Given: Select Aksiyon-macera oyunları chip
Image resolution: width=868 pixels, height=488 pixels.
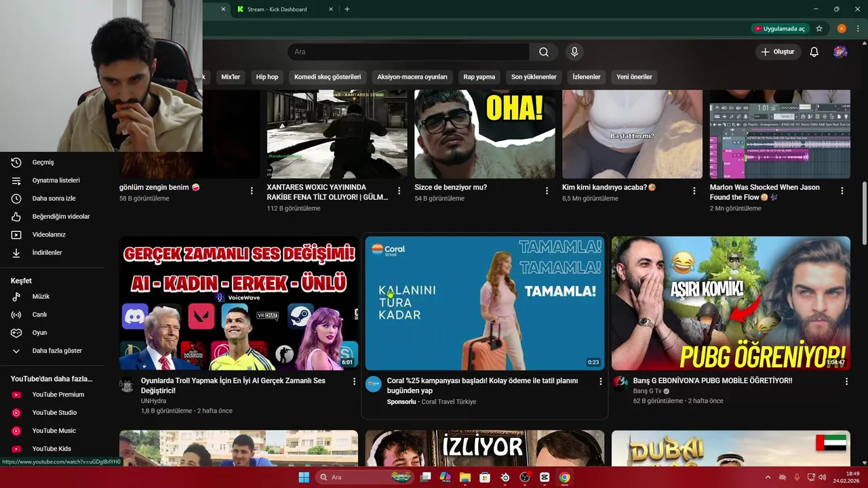Looking at the screenshot, I should pos(412,77).
